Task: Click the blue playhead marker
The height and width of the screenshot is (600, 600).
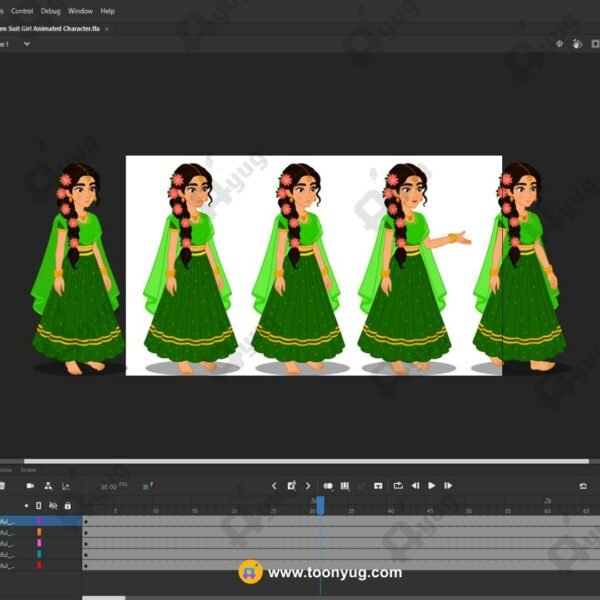Action: [320, 505]
